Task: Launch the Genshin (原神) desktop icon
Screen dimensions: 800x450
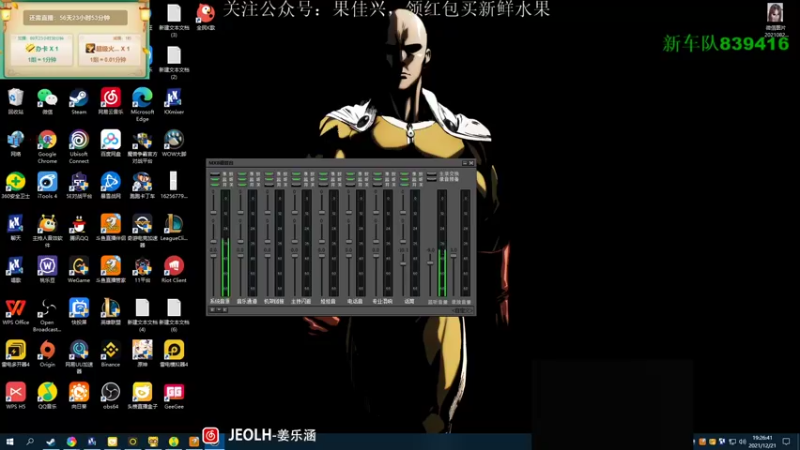Action: point(142,354)
